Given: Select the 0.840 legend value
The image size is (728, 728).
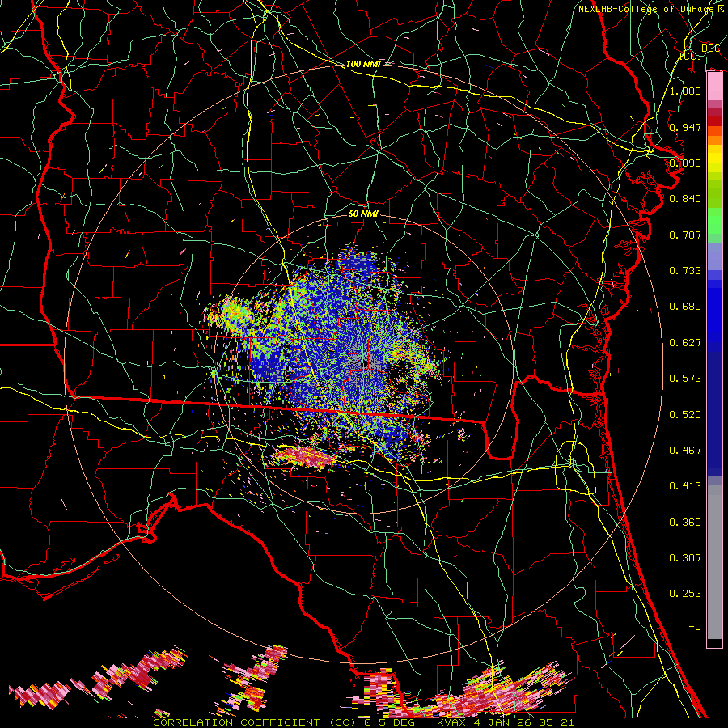Looking at the screenshot, I should click(685, 199).
